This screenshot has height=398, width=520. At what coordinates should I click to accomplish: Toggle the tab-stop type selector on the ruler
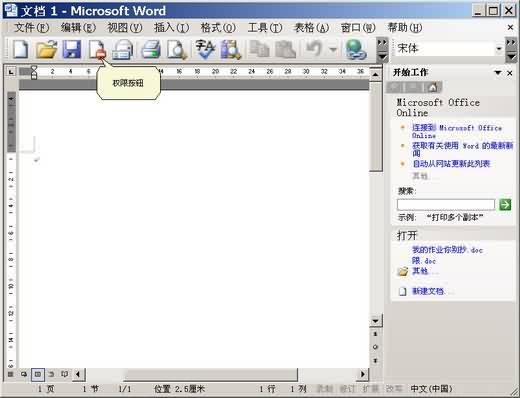coord(11,71)
